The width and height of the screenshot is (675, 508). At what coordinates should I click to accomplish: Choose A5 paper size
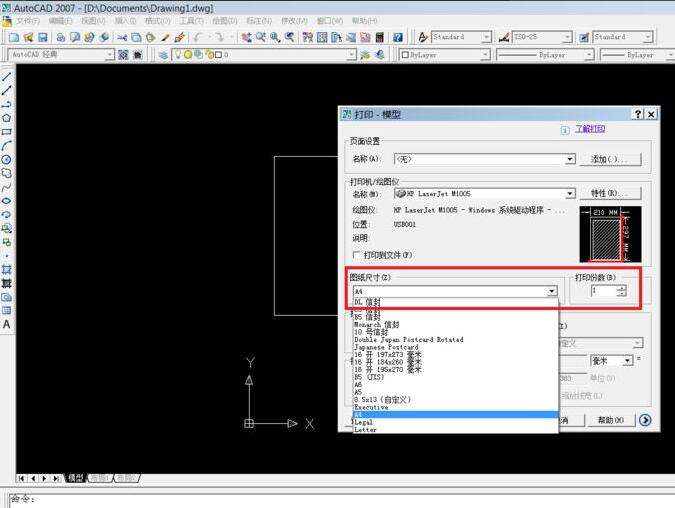click(455, 392)
